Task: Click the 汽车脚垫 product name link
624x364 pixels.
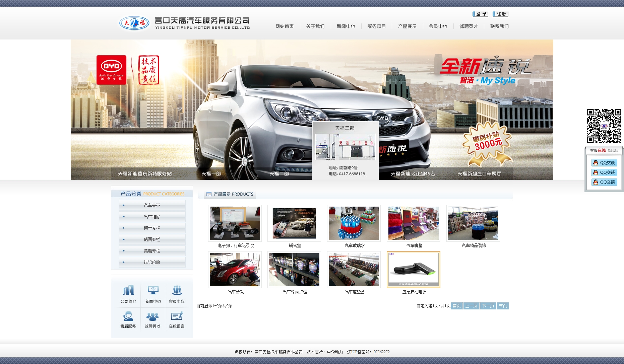Action: 414,245
